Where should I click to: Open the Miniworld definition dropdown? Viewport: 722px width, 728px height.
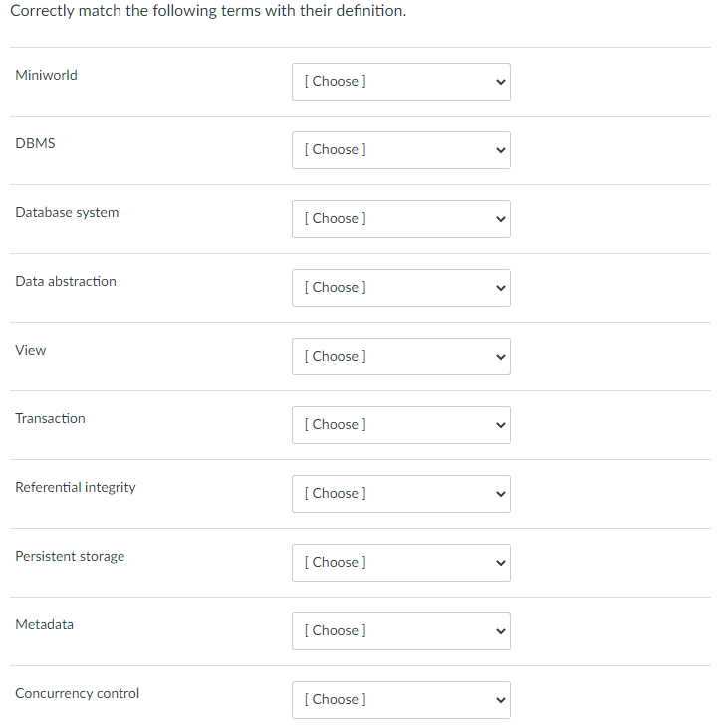400,82
